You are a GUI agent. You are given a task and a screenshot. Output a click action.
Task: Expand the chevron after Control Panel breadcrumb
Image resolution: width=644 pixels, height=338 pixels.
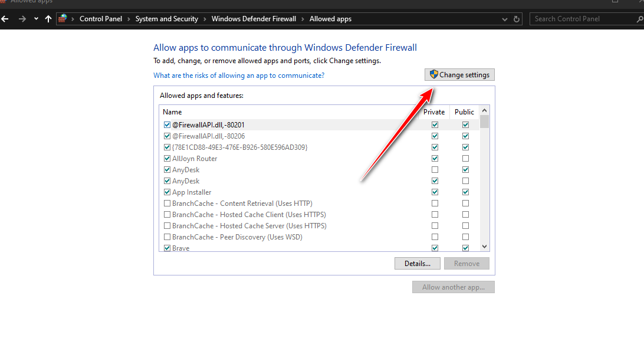129,19
